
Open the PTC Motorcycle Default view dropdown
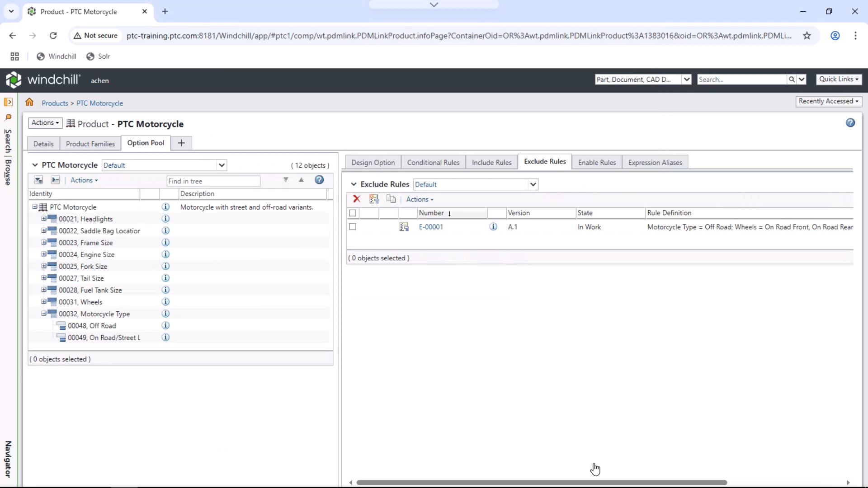click(222, 165)
